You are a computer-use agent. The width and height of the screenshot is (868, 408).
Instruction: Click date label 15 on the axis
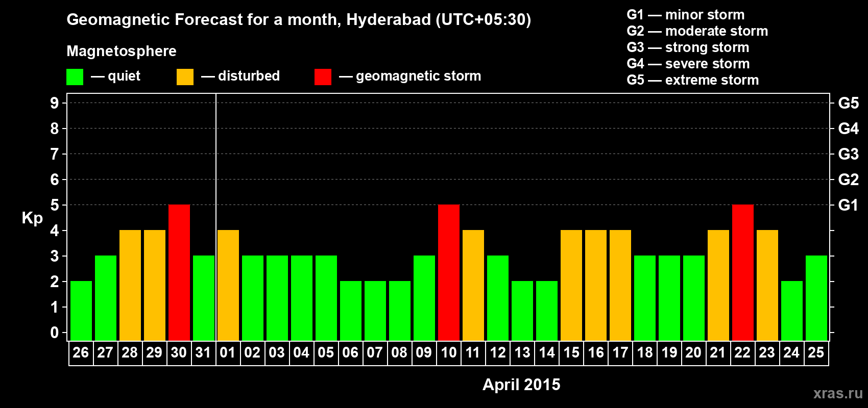coord(571,352)
